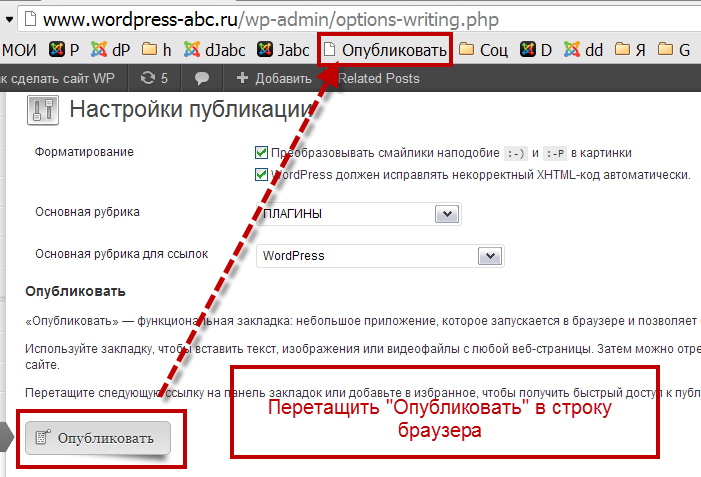Open the 'WordPress' link category dropdown
This screenshot has height=477, width=701.
489,255
